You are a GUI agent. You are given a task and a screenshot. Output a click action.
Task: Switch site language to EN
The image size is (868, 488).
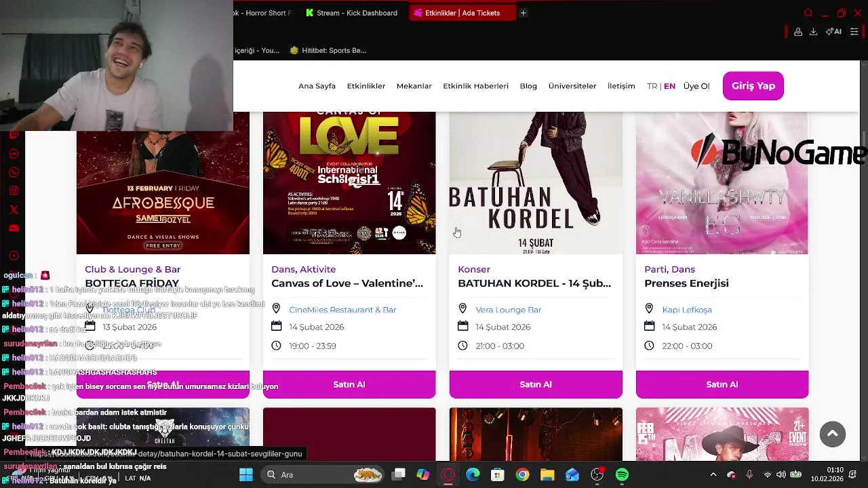pos(669,86)
